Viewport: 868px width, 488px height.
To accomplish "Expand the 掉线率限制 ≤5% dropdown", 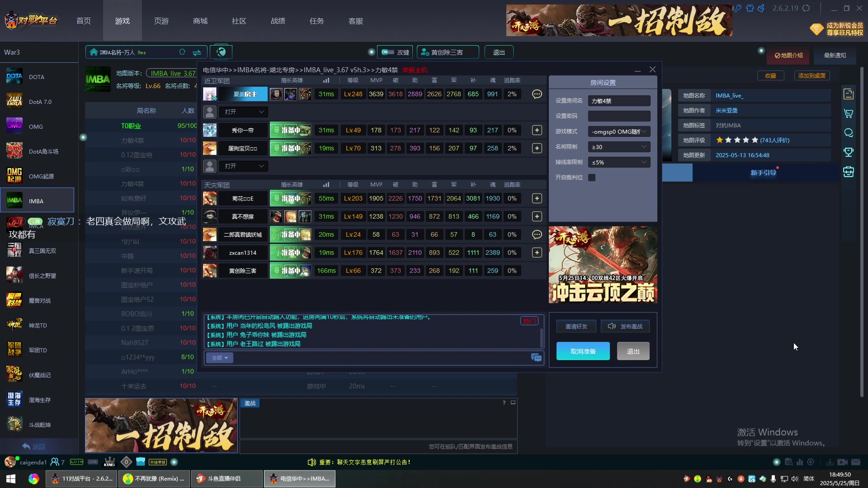I will coord(619,162).
